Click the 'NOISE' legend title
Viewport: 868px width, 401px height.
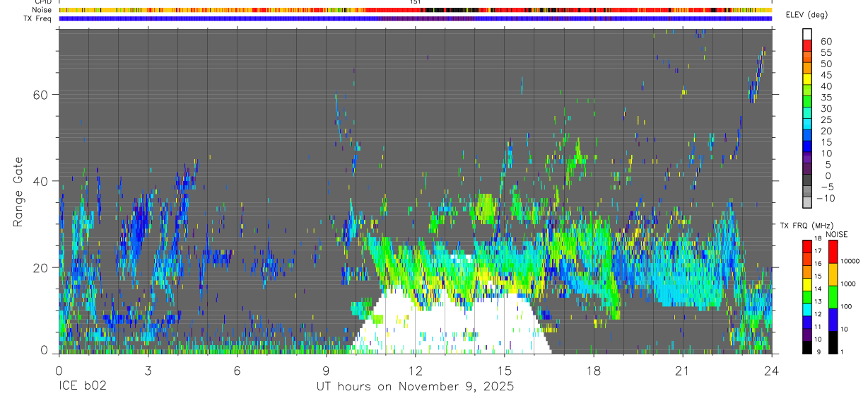pos(837,235)
